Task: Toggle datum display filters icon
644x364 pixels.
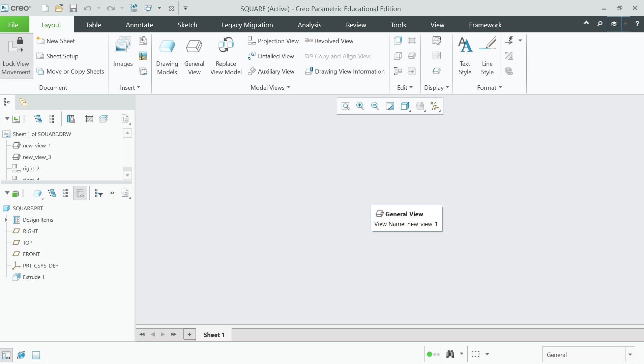Action: pos(435,106)
